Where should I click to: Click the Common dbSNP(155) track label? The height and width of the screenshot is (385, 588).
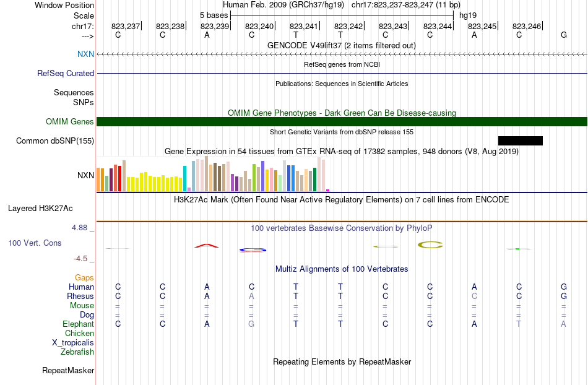pyautogui.click(x=55, y=141)
